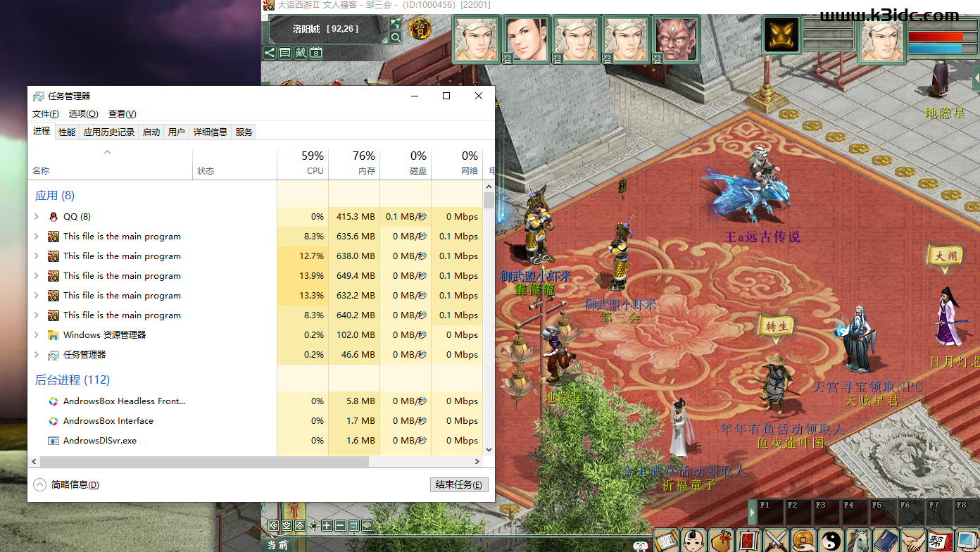Open the player portrait beside the health bars
Viewport: 980px width, 552px height.
(x=881, y=39)
